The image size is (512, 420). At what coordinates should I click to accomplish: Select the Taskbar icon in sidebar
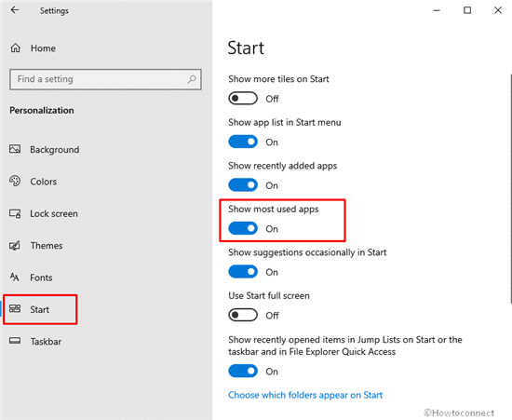click(x=15, y=341)
